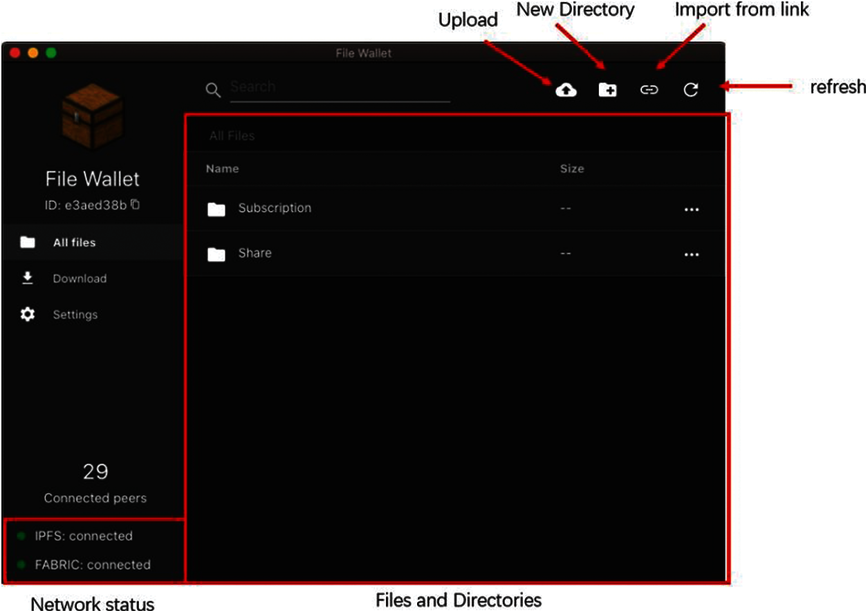The width and height of the screenshot is (868, 613).
Task: Focus the Search input field
Action: point(339,88)
